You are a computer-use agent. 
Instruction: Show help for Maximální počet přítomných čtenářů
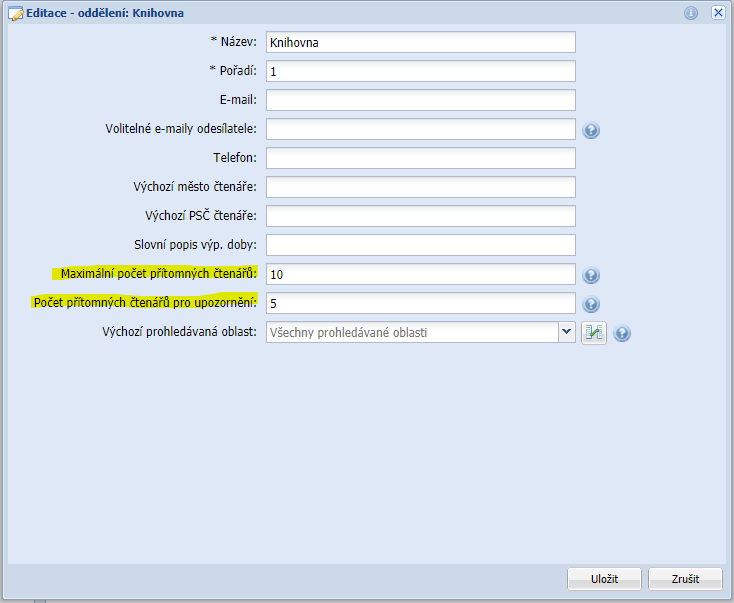(x=591, y=276)
